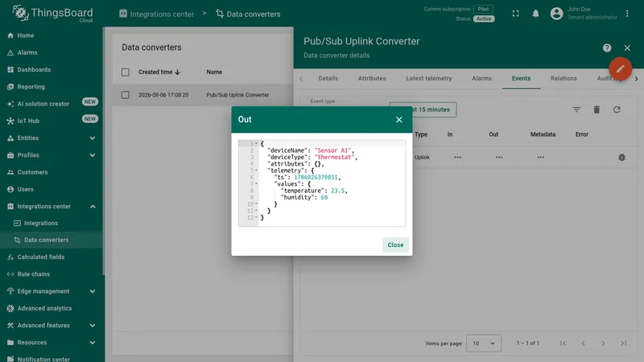
Task: Click the Pilot subscription badge
Action: (483, 9)
